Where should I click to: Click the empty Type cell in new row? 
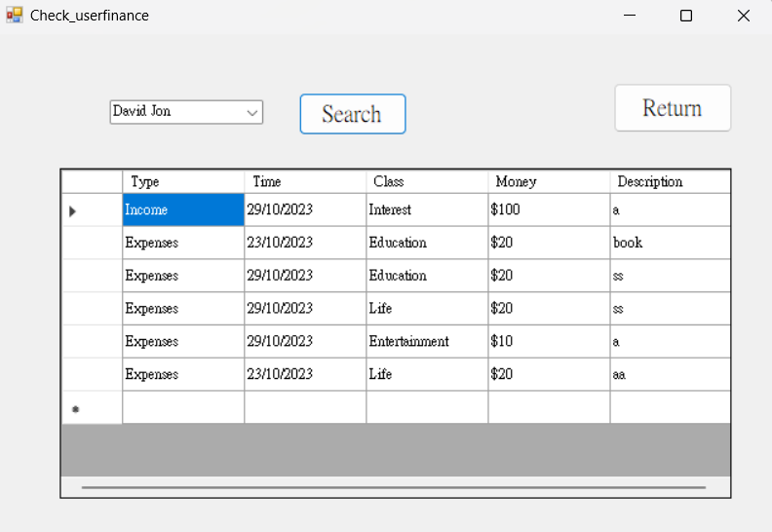[x=183, y=407]
